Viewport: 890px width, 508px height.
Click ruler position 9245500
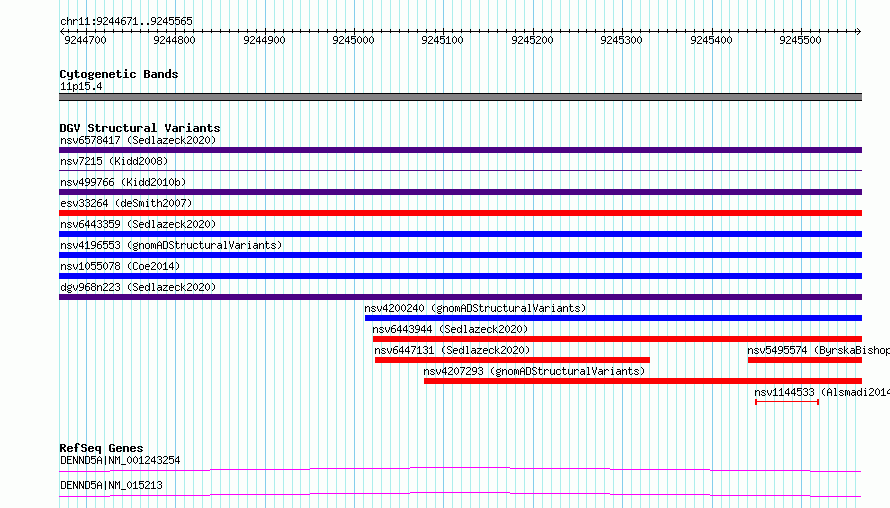click(x=800, y=40)
